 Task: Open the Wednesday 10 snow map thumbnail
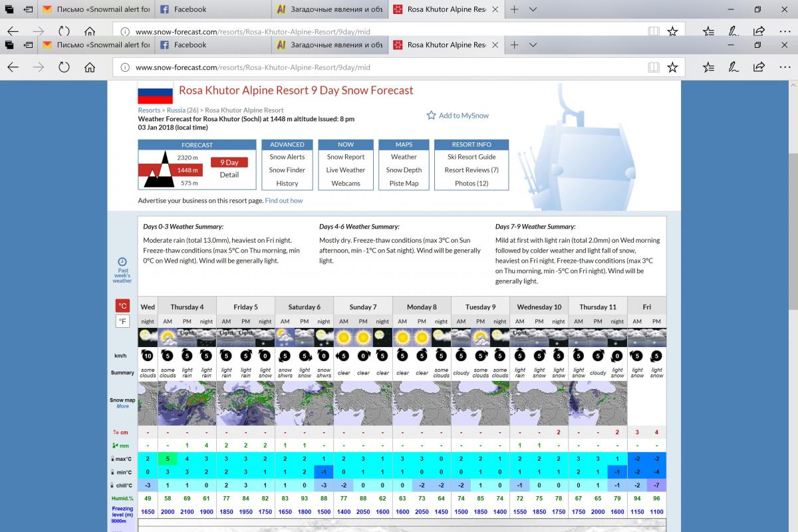(x=539, y=403)
